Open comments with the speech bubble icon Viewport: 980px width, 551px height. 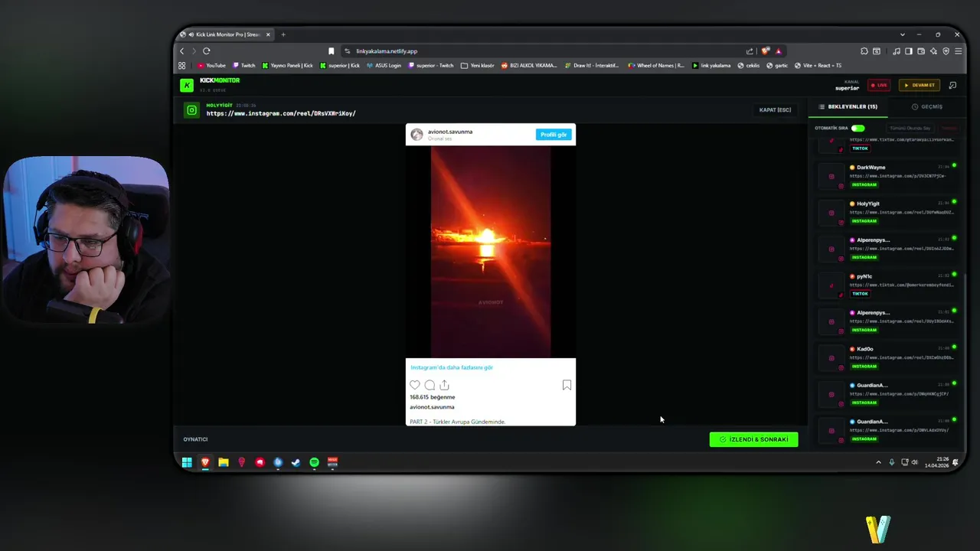pyautogui.click(x=430, y=385)
